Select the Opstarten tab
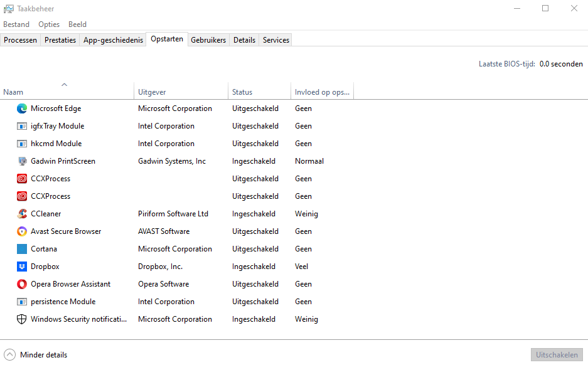Viewport: 588px width, 370px height. click(167, 39)
